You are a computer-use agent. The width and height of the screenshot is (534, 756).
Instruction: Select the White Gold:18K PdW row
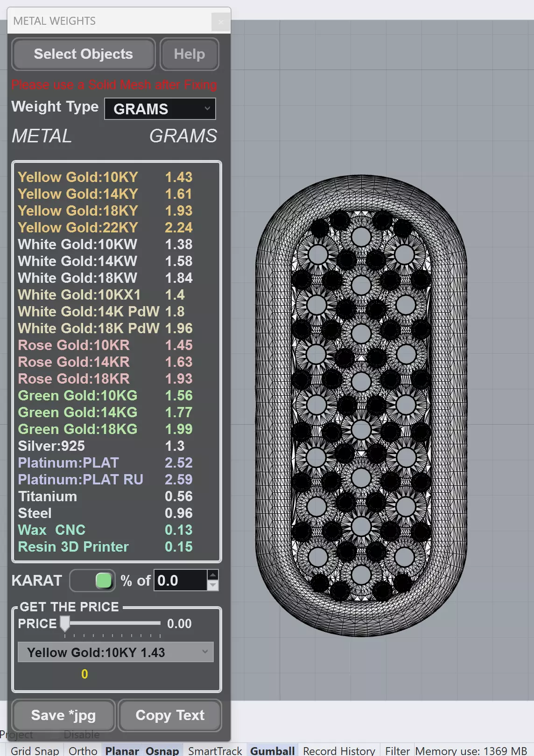point(105,329)
